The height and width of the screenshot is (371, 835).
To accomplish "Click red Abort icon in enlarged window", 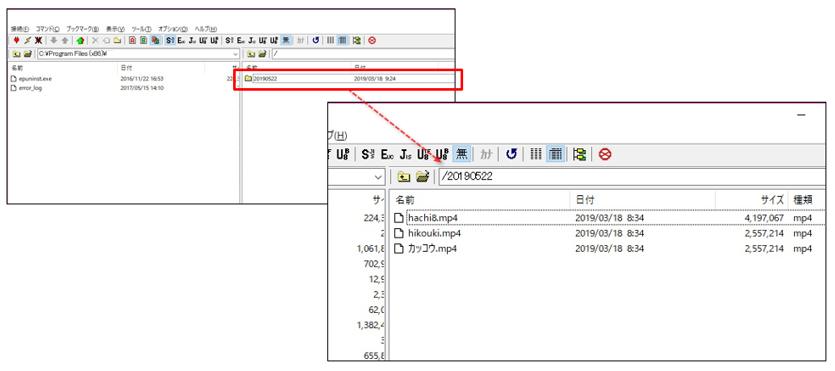I will point(605,154).
